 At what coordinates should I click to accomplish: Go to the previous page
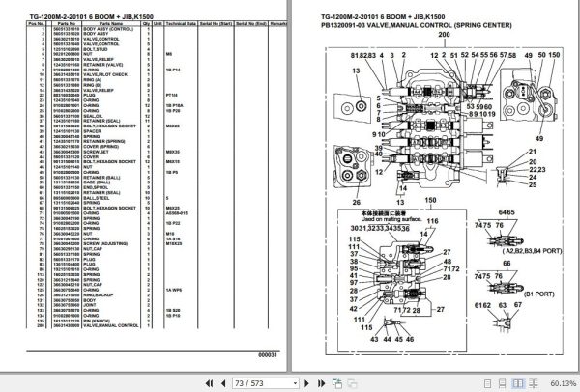point(223,383)
